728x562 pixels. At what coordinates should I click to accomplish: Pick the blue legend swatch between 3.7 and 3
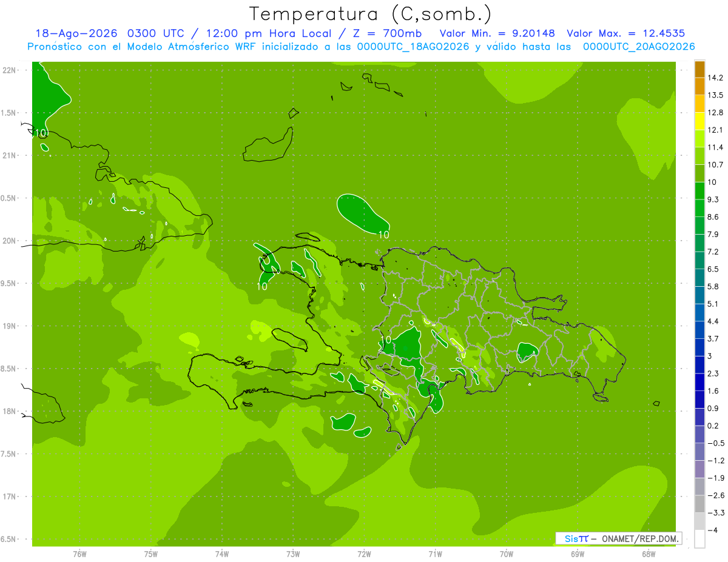tap(699, 347)
